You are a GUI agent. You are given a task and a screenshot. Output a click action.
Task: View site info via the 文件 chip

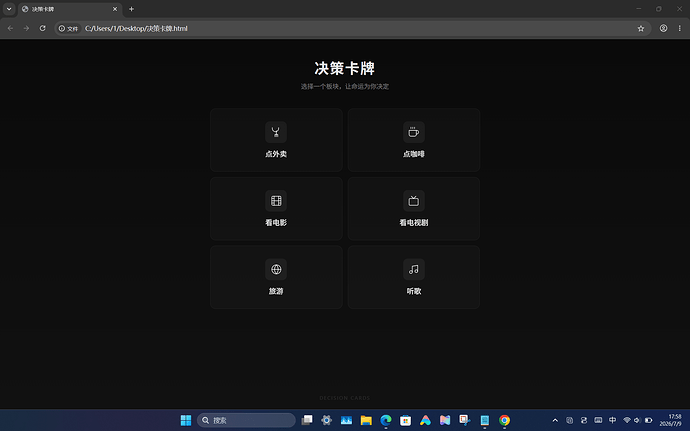click(68, 29)
